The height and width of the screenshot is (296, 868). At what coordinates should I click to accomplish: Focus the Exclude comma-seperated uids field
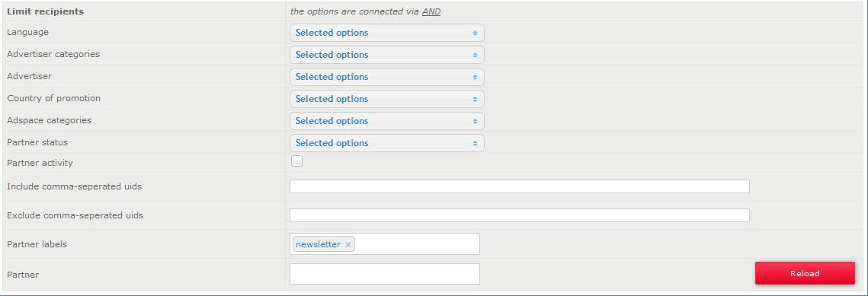pyautogui.click(x=519, y=215)
